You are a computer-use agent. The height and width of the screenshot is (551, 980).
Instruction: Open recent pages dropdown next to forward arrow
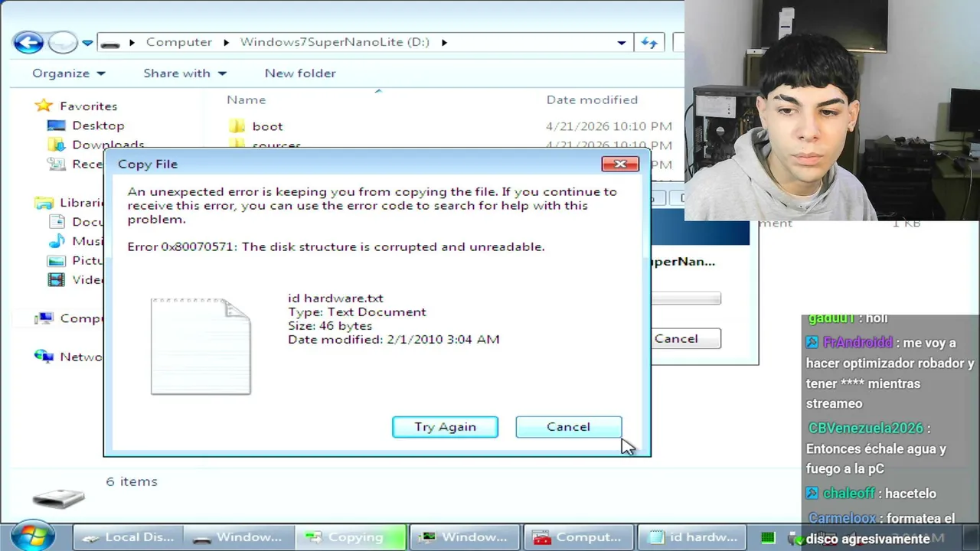pos(87,43)
